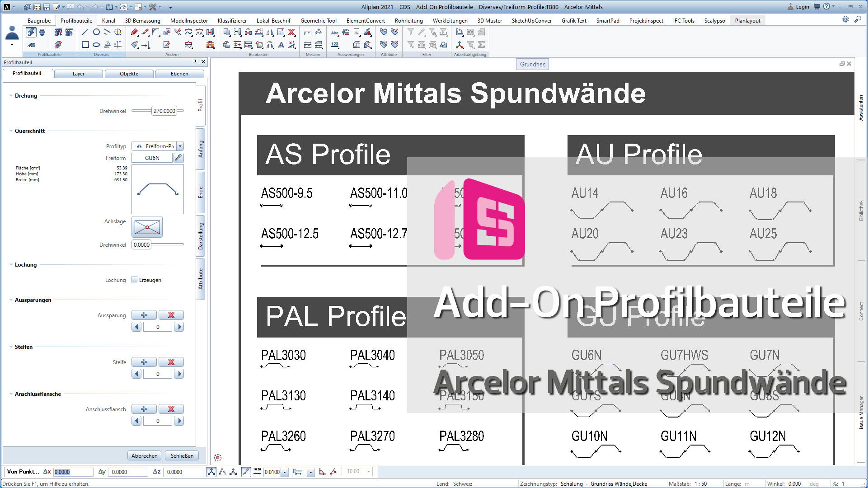Add a Steife with the plus button
The image size is (868, 488).
[144, 362]
